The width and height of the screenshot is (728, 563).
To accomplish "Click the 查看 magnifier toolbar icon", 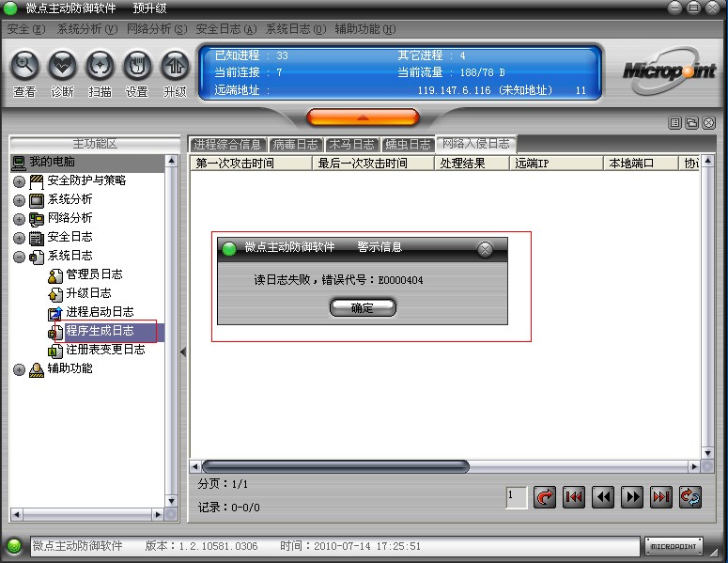I will [24, 66].
